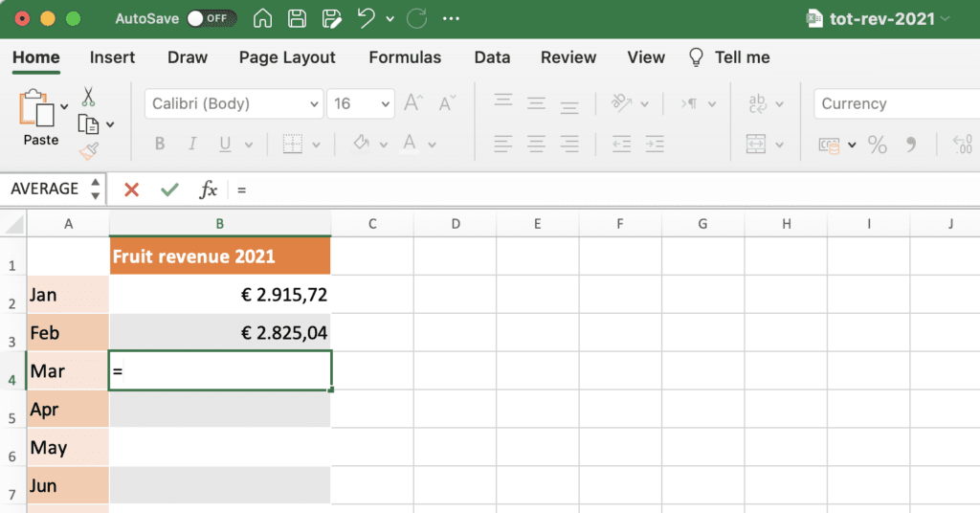Toggle Italic formatting
Screen dimensions: 980x513
(x=192, y=145)
